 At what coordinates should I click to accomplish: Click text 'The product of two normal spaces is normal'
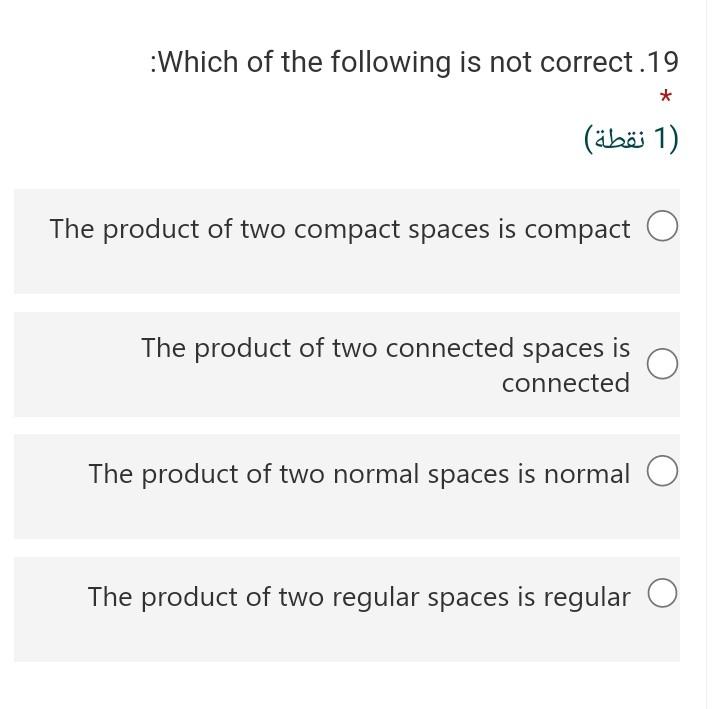(359, 474)
